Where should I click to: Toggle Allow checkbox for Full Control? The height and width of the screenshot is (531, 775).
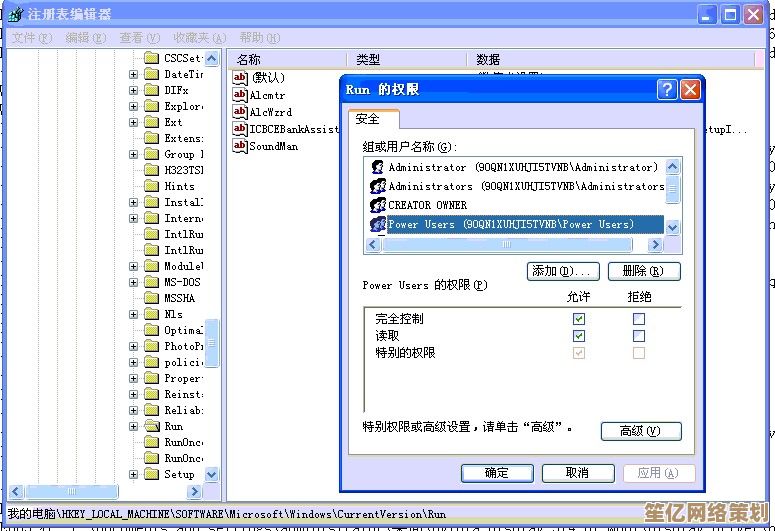tap(579, 319)
